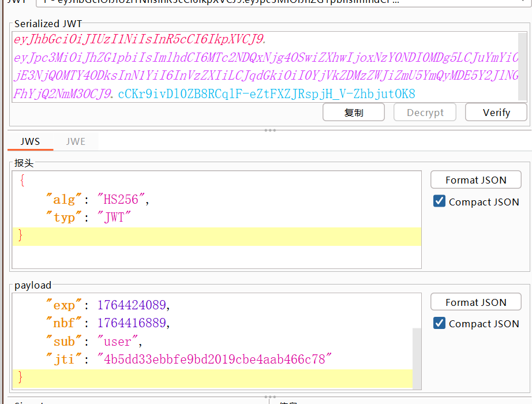This screenshot has height=404, width=532.
Task: Click Format JSON for the header
Action: [475, 180]
